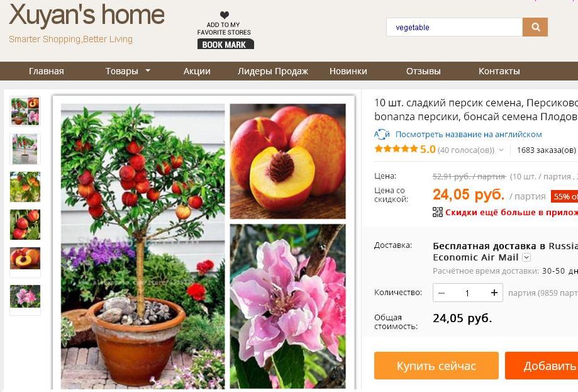Open the Economic Air Mail shipping dropdown
The width and height of the screenshot is (578, 392).
526,257
